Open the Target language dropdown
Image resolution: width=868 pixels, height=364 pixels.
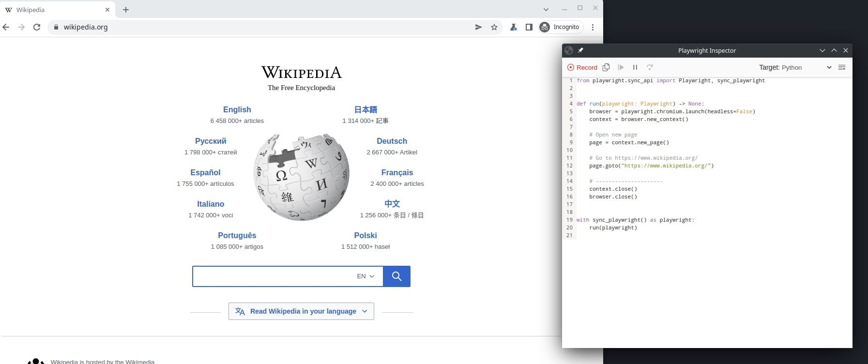[x=795, y=67]
